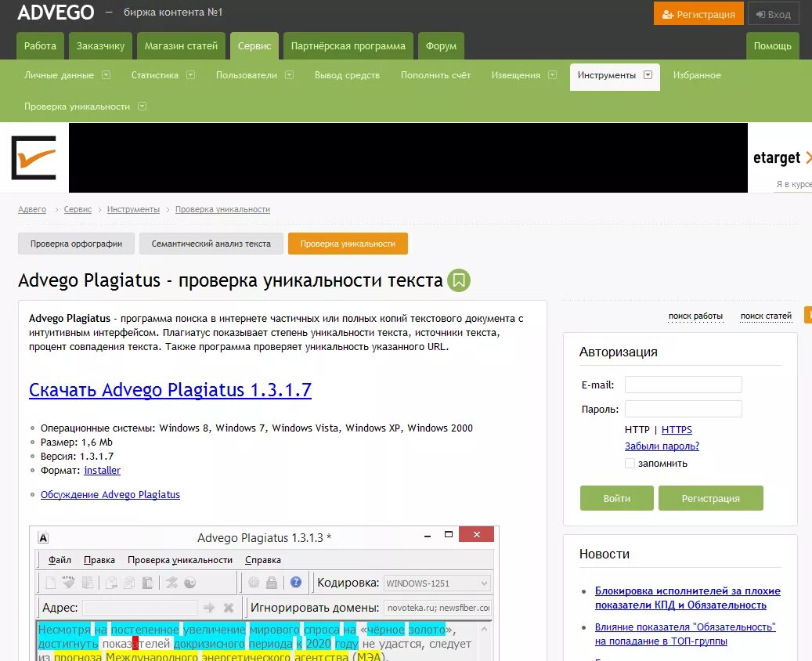This screenshot has height=661, width=812.
Task: Expand the Проверка уникальности submenu arrow
Action: point(142,107)
